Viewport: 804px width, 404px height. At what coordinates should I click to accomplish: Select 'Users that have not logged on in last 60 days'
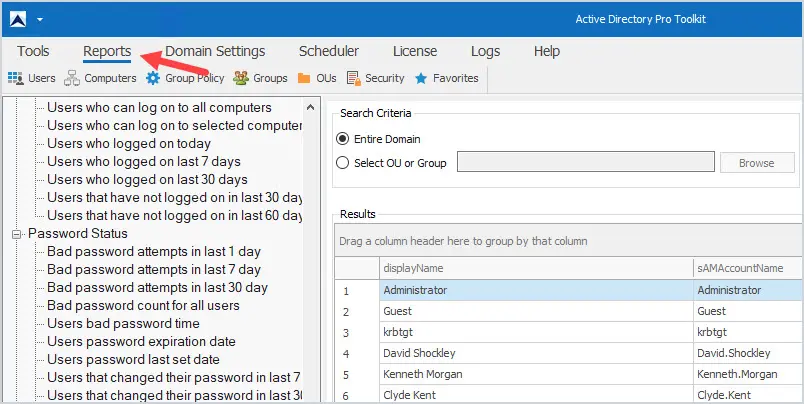click(x=174, y=215)
